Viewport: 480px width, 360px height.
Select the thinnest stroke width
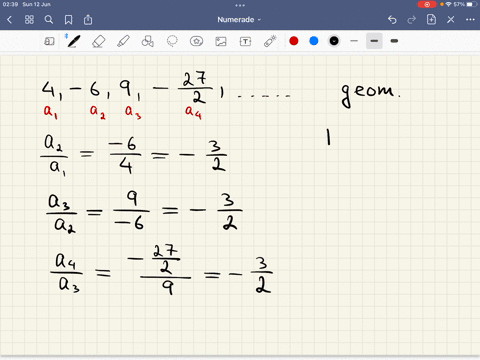pyautogui.click(x=354, y=41)
